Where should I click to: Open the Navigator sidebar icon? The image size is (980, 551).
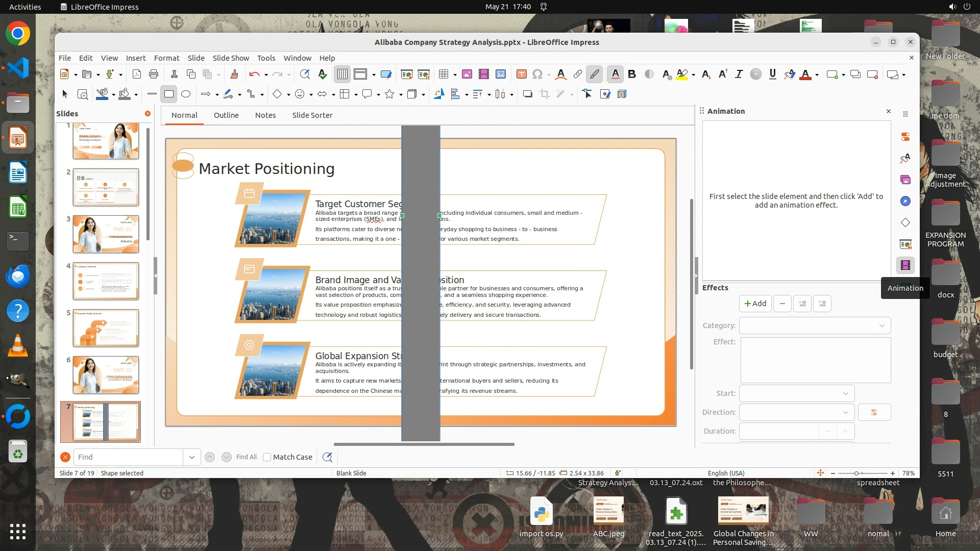point(905,201)
